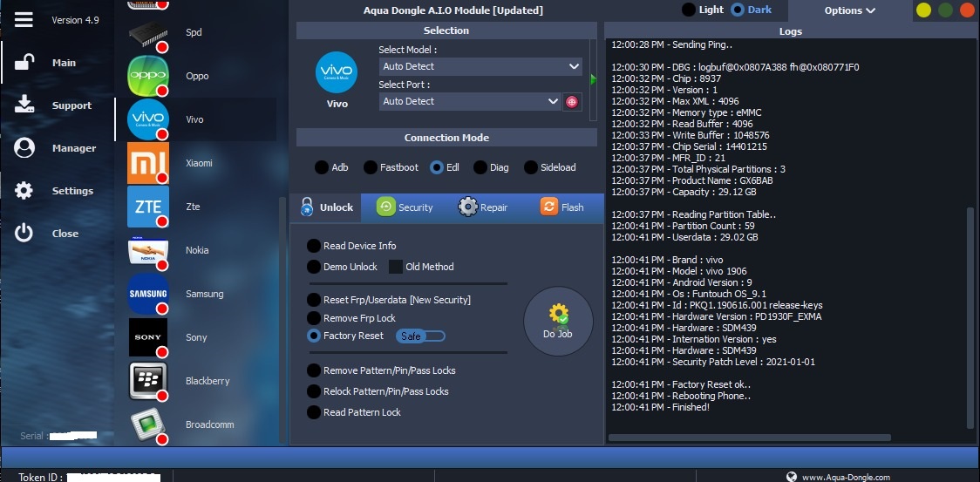The image size is (980, 482).
Task: Select the Vivo brand icon in list
Action: pos(148,119)
